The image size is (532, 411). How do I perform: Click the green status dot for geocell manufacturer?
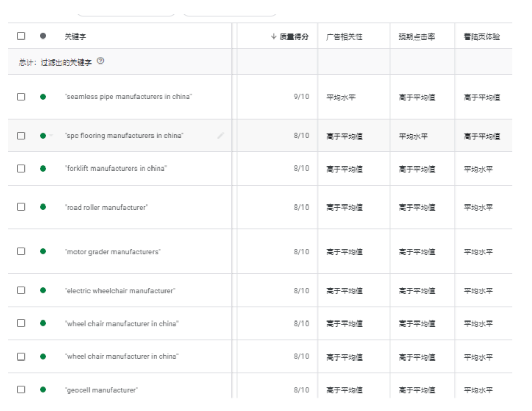(43, 390)
